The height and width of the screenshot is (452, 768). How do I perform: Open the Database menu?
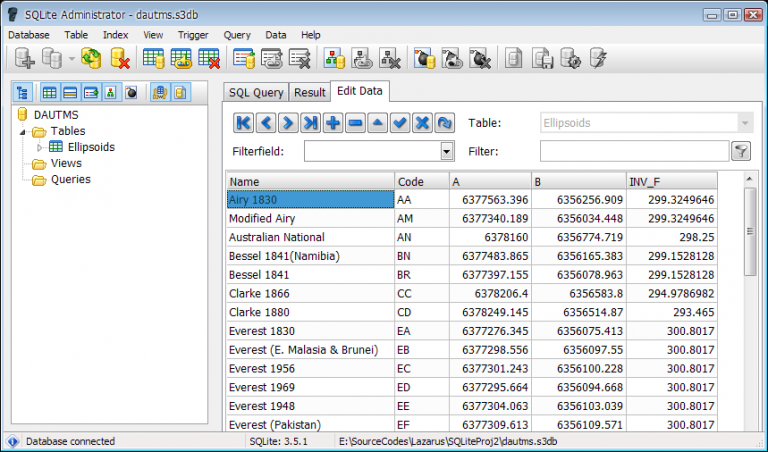[x=28, y=35]
